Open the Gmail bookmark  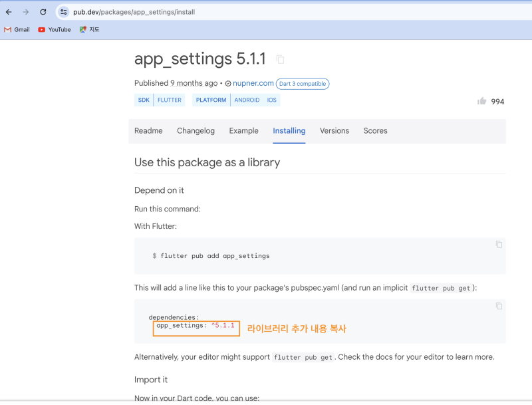click(17, 29)
